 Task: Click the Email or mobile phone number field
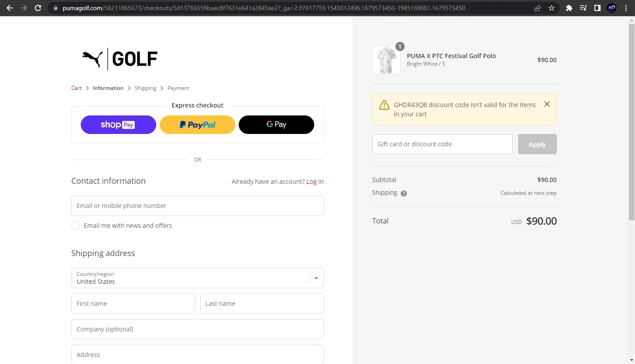pyautogui.click(x=197, y=206)
